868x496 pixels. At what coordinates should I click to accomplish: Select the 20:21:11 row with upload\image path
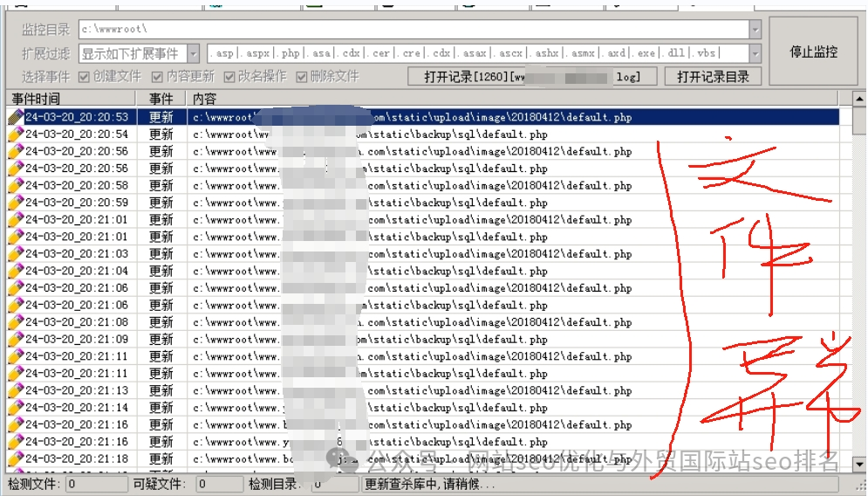coord(423,356)
